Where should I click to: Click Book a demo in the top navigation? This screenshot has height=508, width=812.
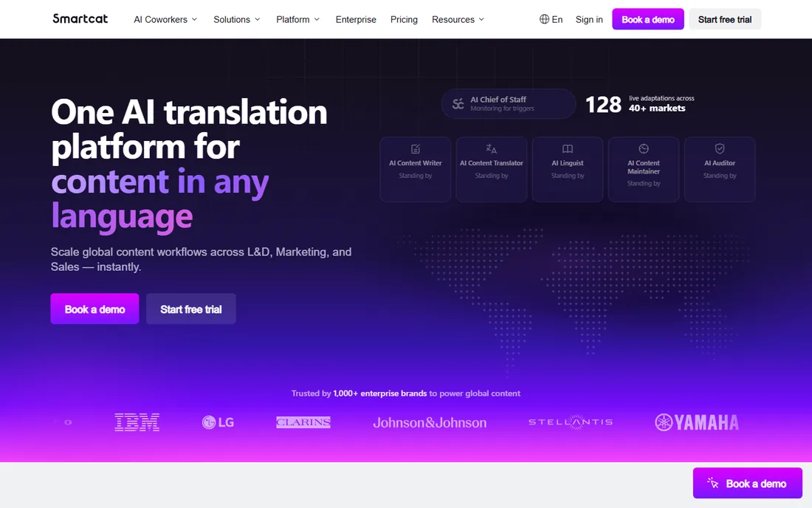pyautogui.click(x=648, y=19)
